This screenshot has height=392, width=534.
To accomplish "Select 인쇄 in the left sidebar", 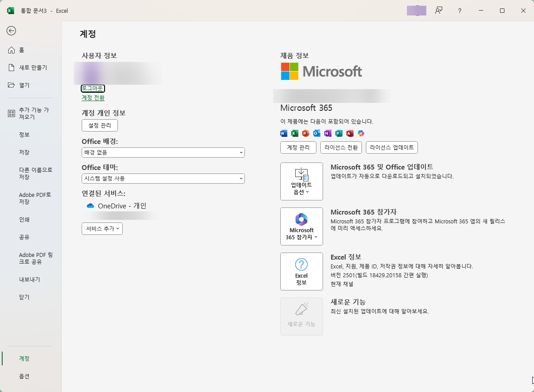I will tap(23, 219).
